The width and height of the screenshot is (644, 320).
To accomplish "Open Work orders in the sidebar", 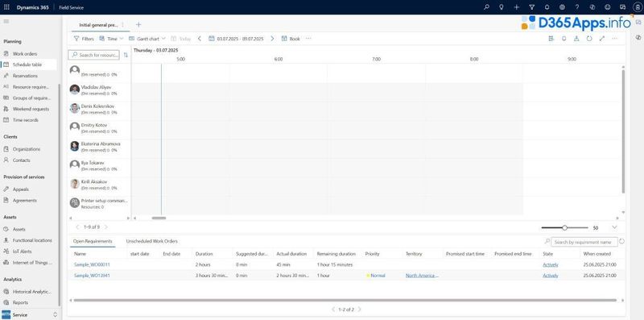I will pyautogui.click(x=25, y=53).
